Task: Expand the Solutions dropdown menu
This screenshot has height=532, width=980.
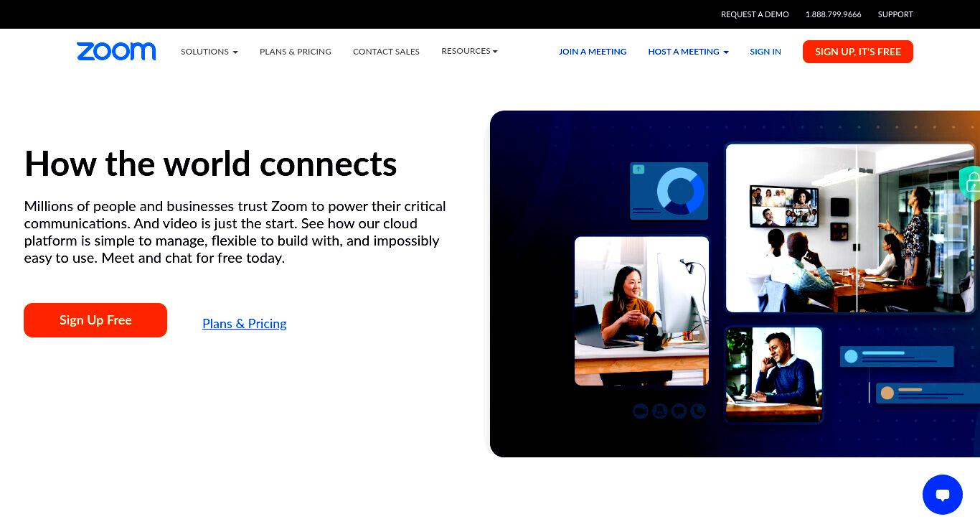Action: pyautogui.click(x=209, y=52)
